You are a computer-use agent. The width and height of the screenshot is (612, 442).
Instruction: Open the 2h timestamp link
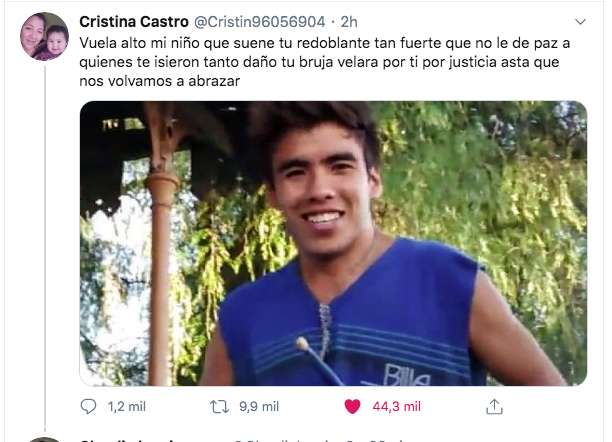tap(349, 22)
